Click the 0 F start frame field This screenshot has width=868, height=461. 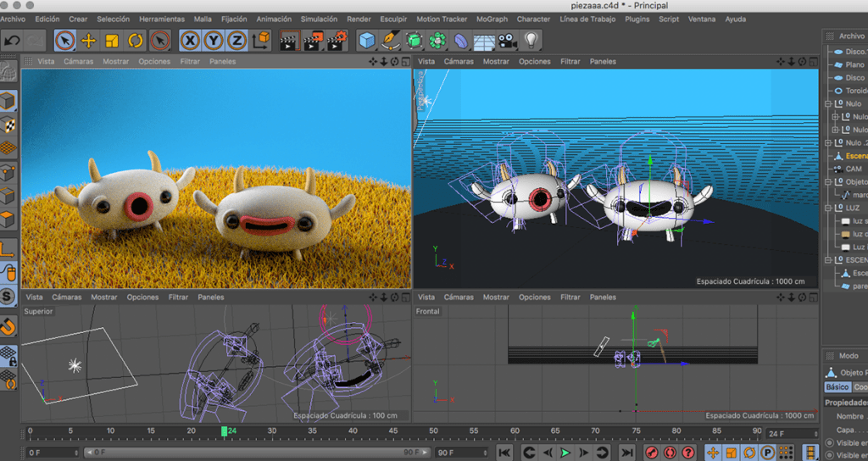(52, 453)
